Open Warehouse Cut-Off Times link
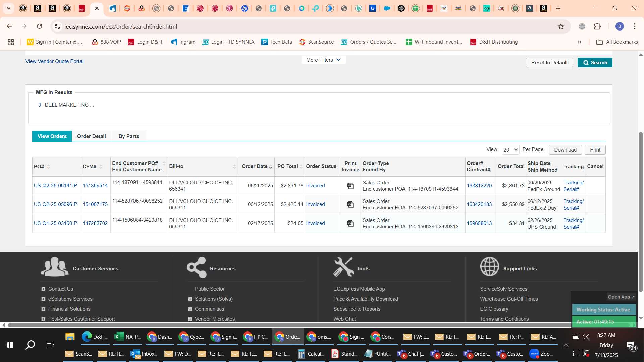The height and width of the screenshot is (362, 644). (x=509, y=299)
